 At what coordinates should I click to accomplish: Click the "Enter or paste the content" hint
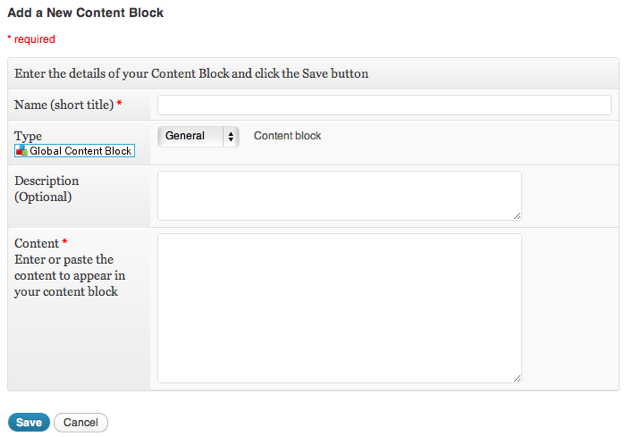pyautogui.click(x=69, y=275)
